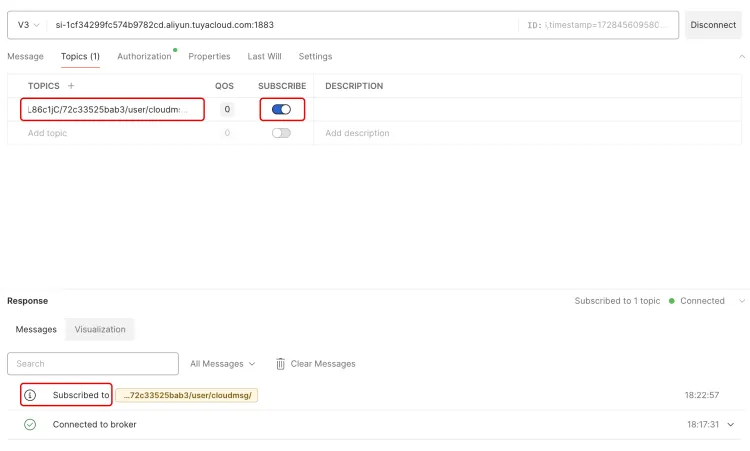Open the Authorization tab

coord(144,56)
